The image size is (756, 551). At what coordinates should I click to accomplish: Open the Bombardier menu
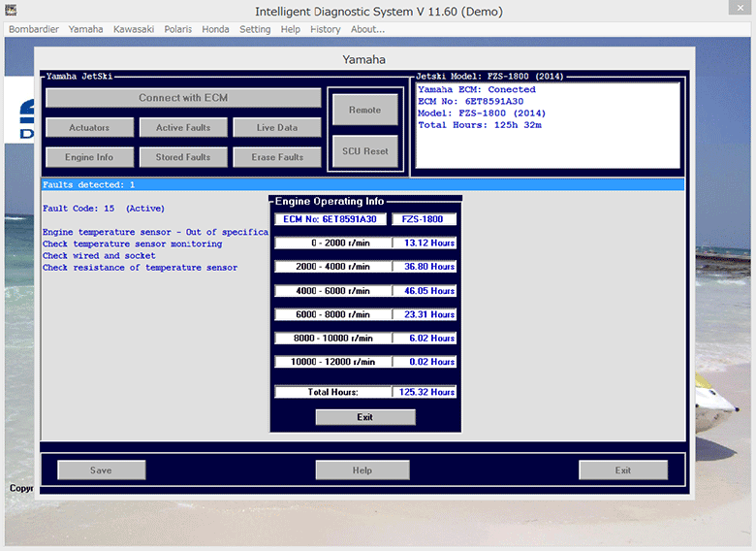click(x=34, y=29)
